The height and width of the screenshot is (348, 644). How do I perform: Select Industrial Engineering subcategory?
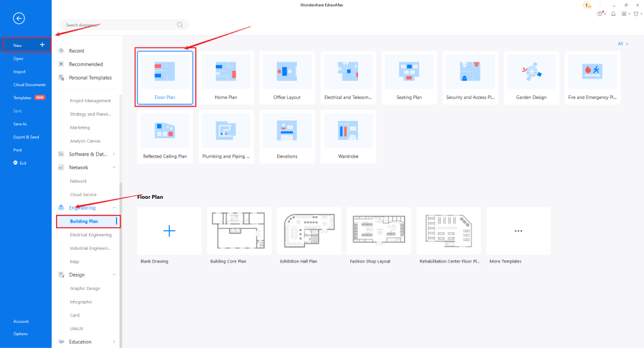click(x=90, y=248)
